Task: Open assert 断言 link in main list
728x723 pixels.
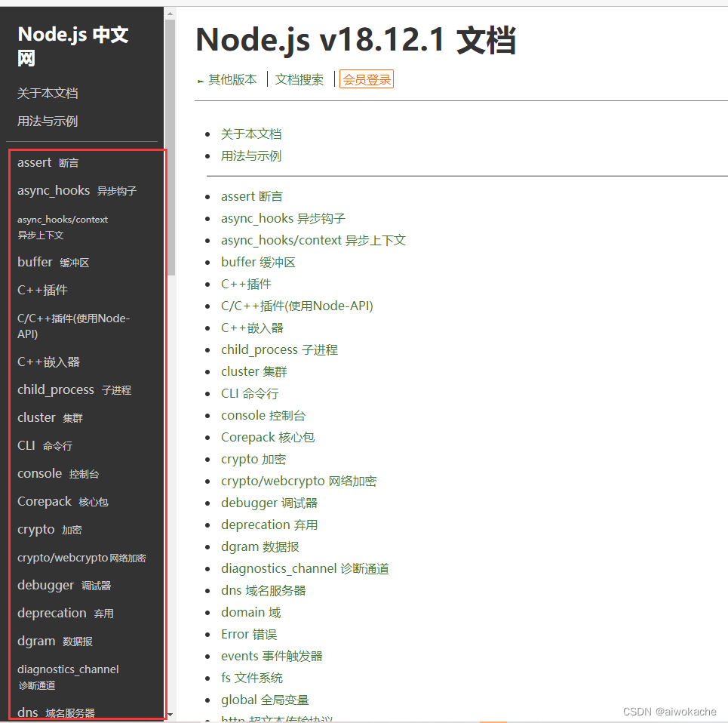Action: tap(252, 196)
